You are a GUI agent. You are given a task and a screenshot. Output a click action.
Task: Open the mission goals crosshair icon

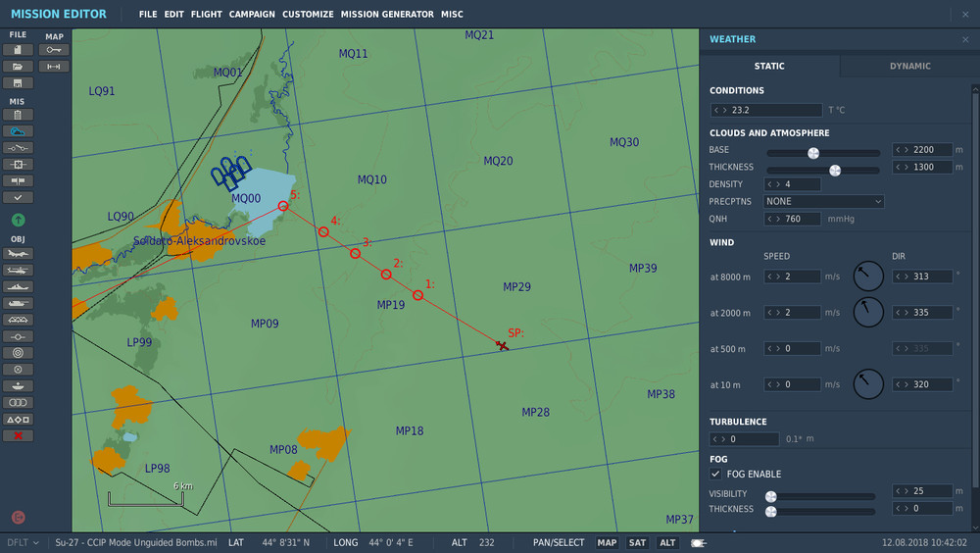tap(18, 165)
